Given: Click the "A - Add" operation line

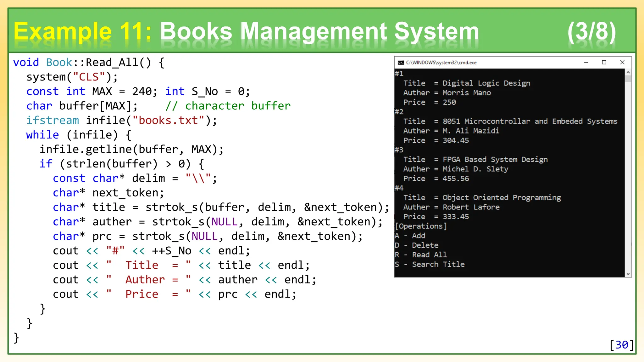Looking at the screenshot, I should pyautogui.click(x=410, y=236).
